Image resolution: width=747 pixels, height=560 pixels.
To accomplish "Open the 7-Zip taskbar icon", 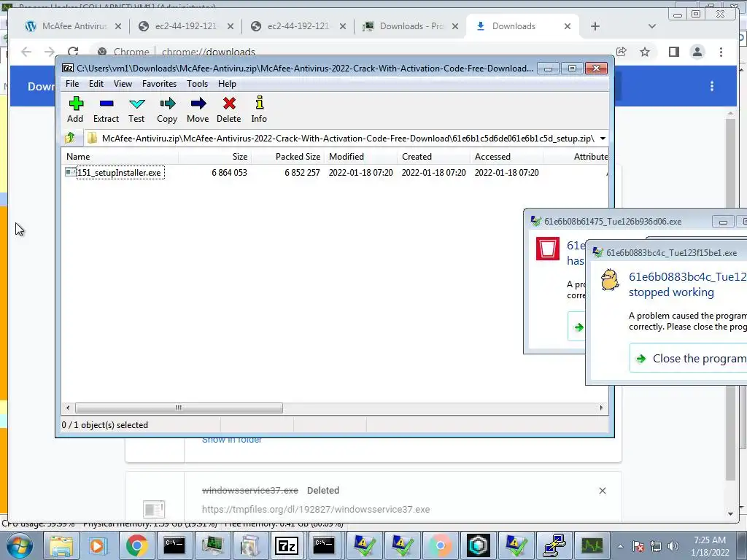I will coord(286,545).
